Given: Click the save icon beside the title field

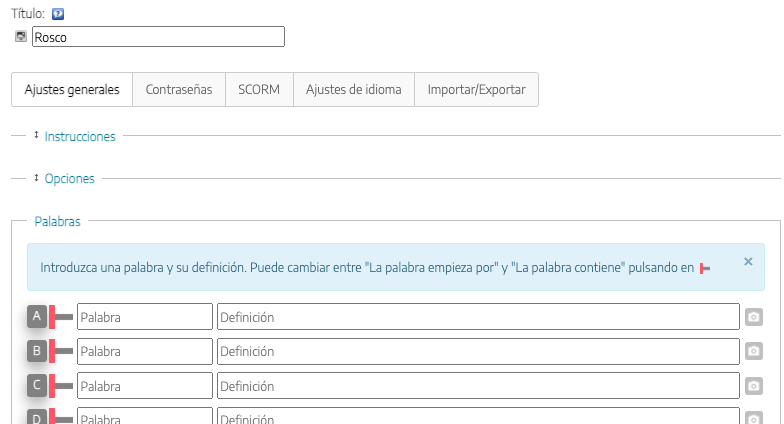Looking at the screenshot, I should (21, 36).
